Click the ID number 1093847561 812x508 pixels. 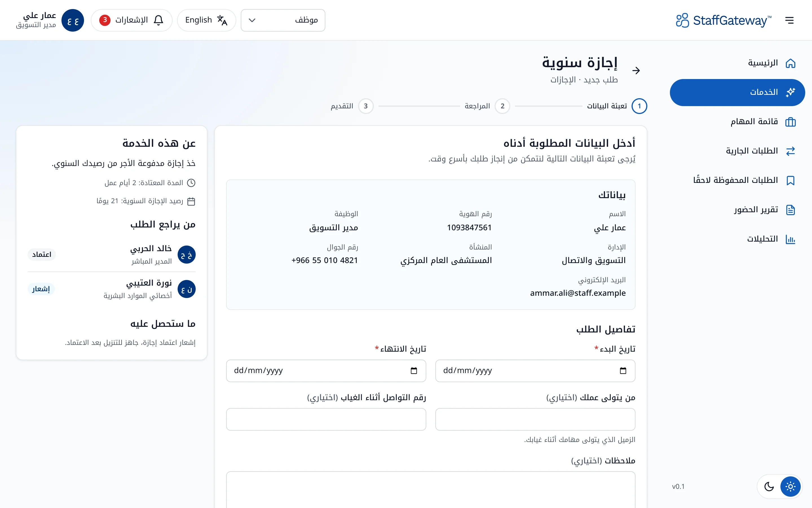(469, 227)
